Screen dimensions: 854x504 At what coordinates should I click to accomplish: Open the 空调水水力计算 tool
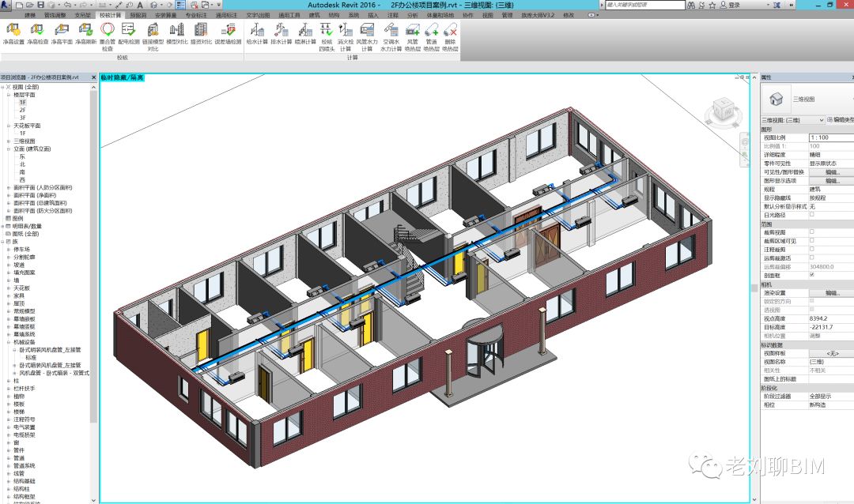(391, 37)
